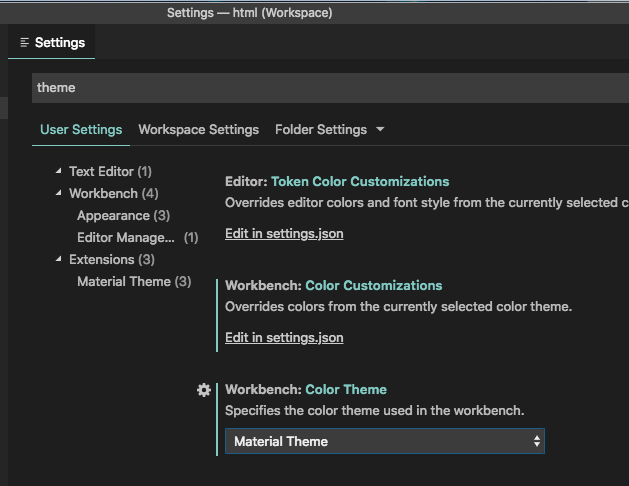Switch to User Settings tab
Screen dimensions: 629x486
point(81,130)
